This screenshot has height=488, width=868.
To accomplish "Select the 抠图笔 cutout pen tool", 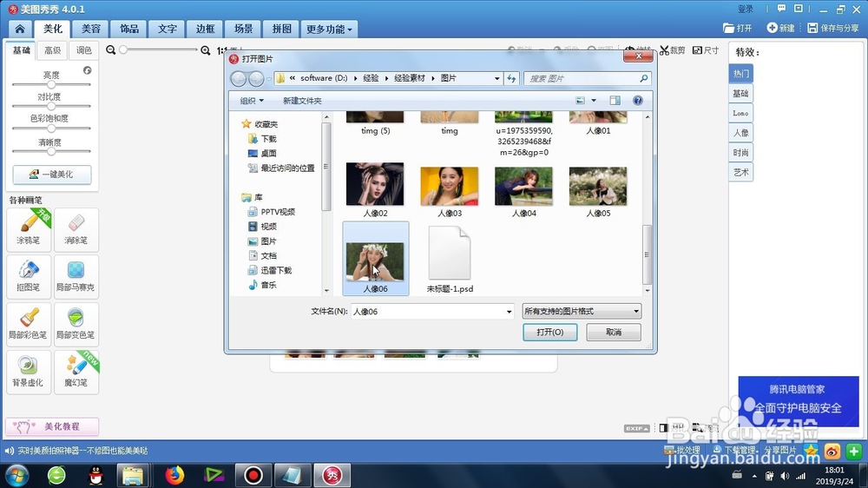I will click(x=29, y=276).
